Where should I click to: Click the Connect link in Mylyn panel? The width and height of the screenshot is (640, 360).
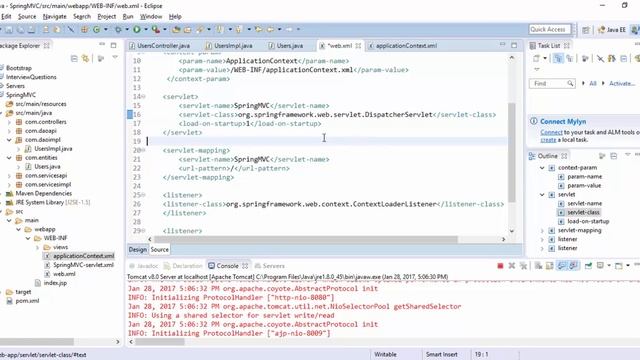click(x=551, y=132)
